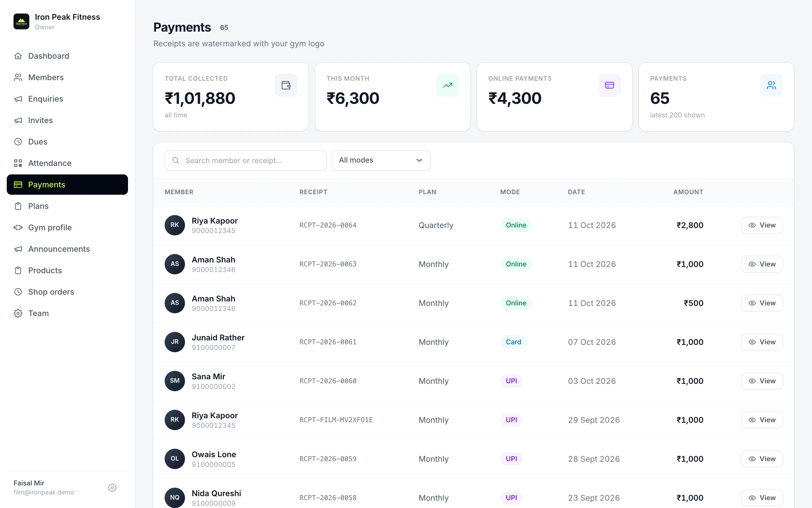This screenshot has width=812, height=508.
Task: View receipt RCPT-2026-0064
Action: (x=762, y=225)
